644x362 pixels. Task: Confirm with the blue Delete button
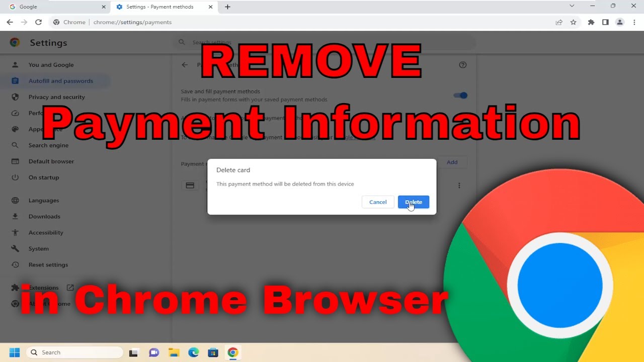(414, 202)
